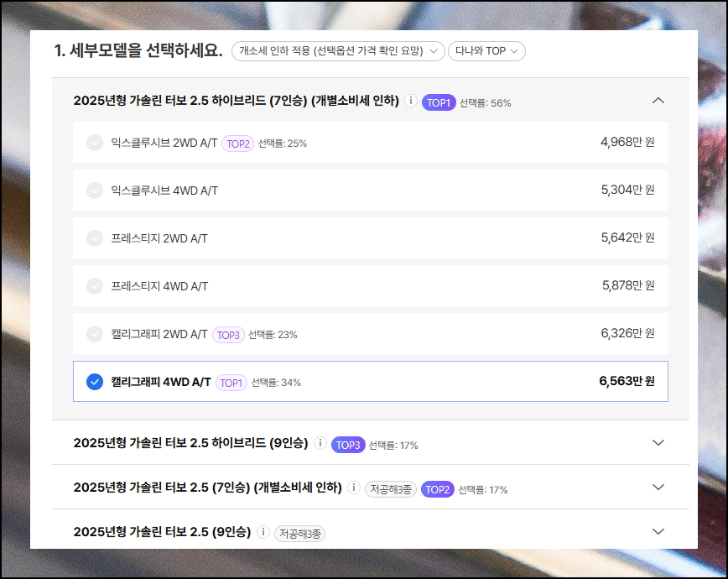The height and width of the screenshot is (579, 728).
Task: Click 선택률: 34% text
Action: [x=276, y=383]
